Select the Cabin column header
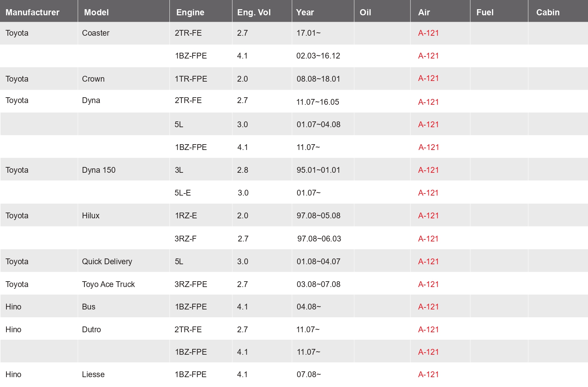588x387 pixels. click(548, 12)
